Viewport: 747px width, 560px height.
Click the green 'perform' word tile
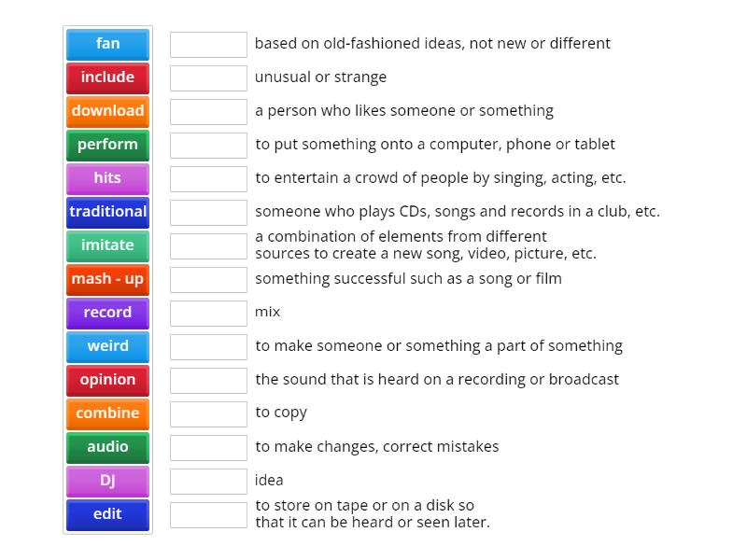(x=107, y=145)
